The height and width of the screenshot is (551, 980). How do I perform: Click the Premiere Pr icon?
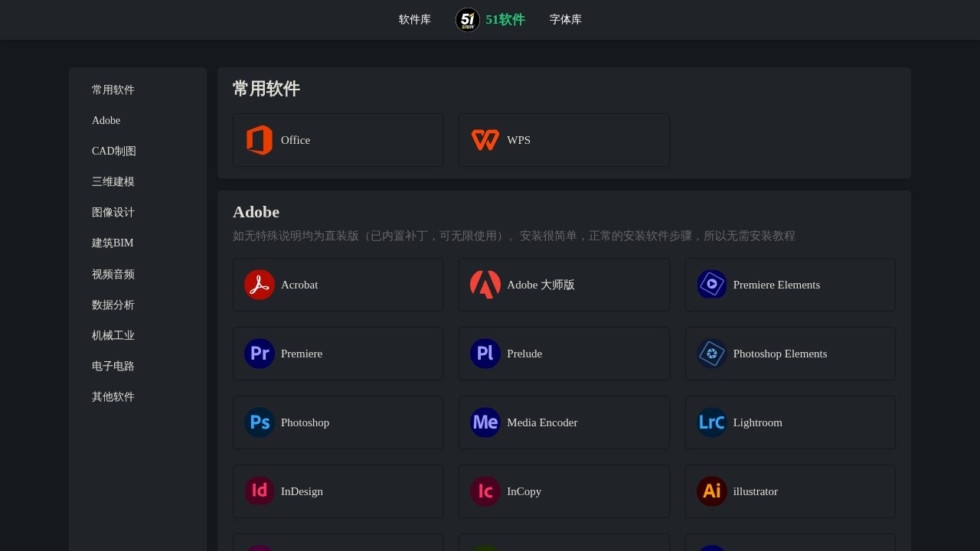click(260, 354)
